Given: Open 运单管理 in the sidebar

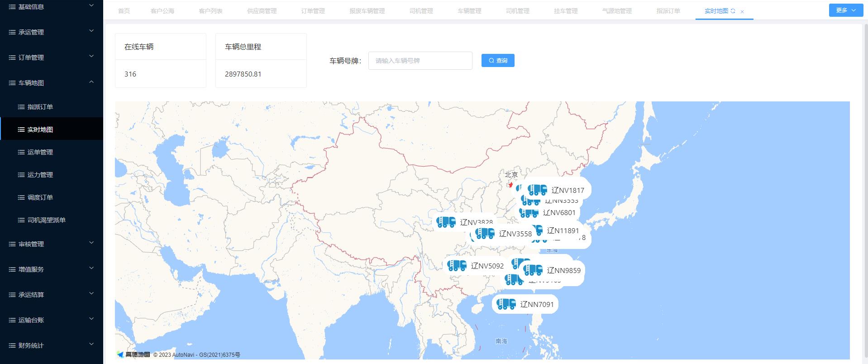Looking at the screenshot, I should [x=52, y=152].
